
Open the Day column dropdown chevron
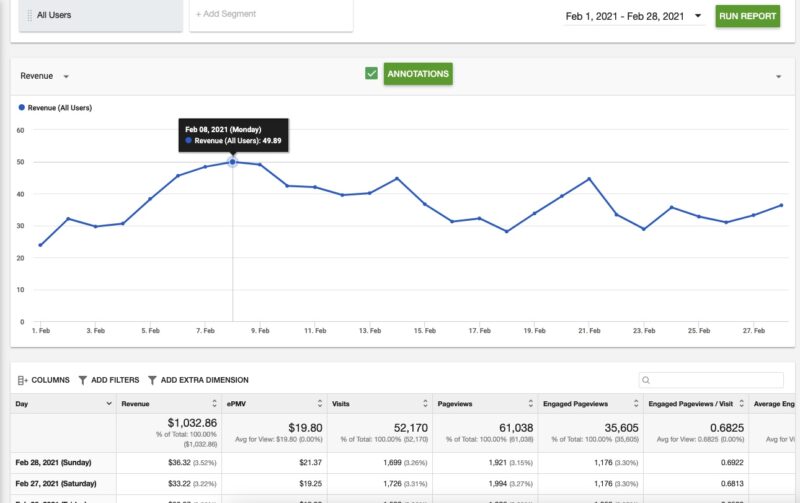point(109,404)
